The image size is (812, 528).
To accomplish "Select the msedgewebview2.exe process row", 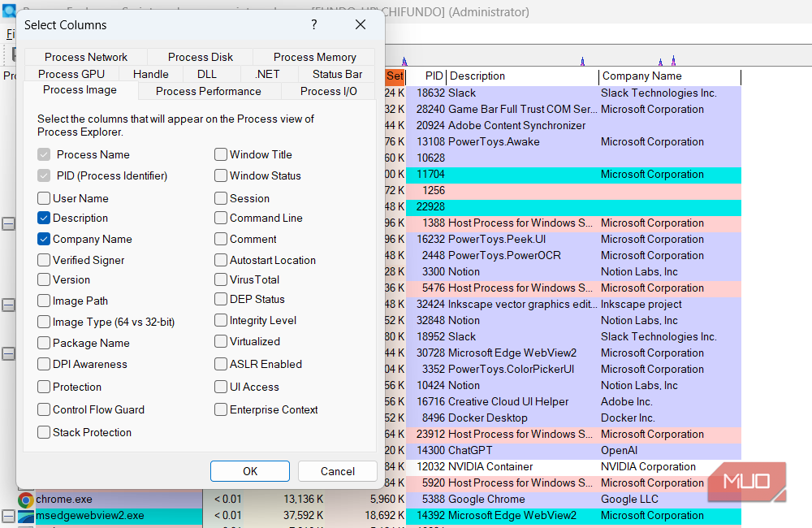I will (x=388, y=516).
